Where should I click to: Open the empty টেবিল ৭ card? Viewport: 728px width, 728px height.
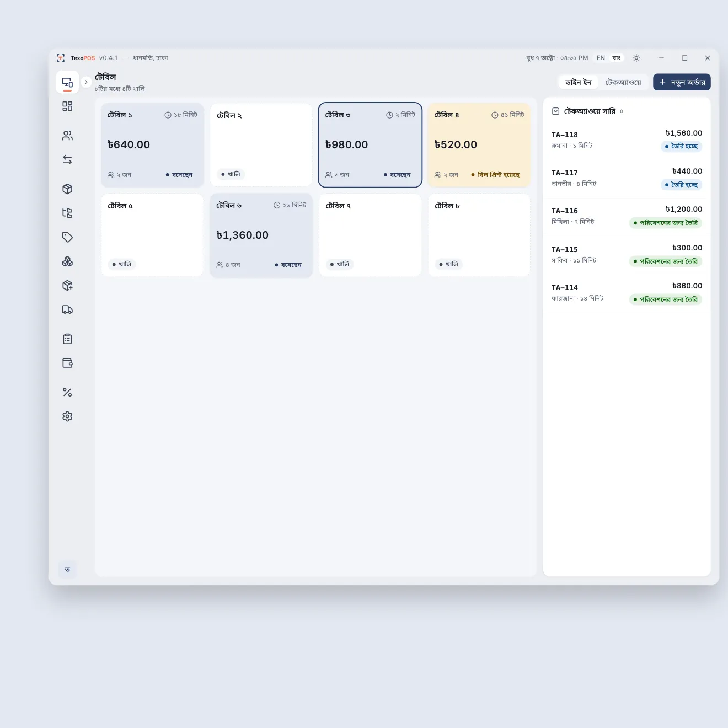pos(370,235)
